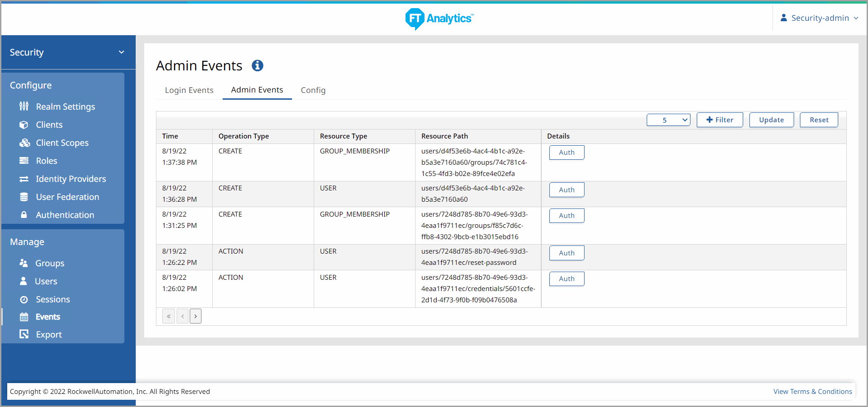Click the Identity Providers arrows icon

24,179
